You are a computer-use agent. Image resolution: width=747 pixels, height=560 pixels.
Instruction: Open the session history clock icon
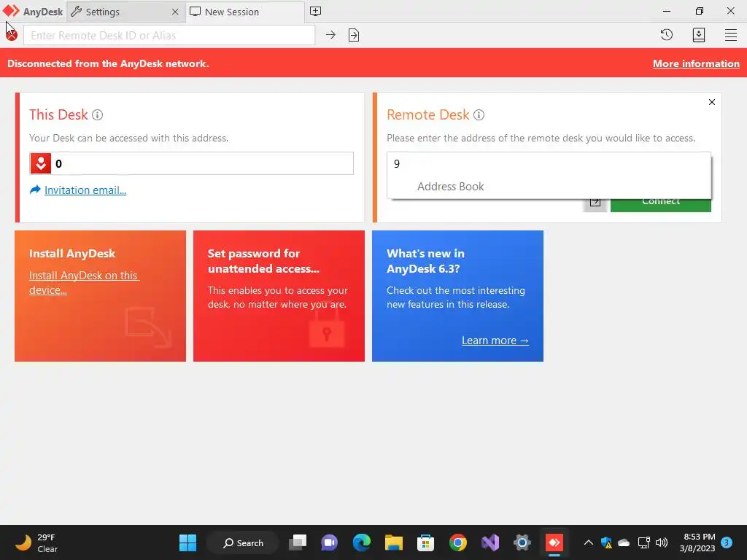[667, 35]
